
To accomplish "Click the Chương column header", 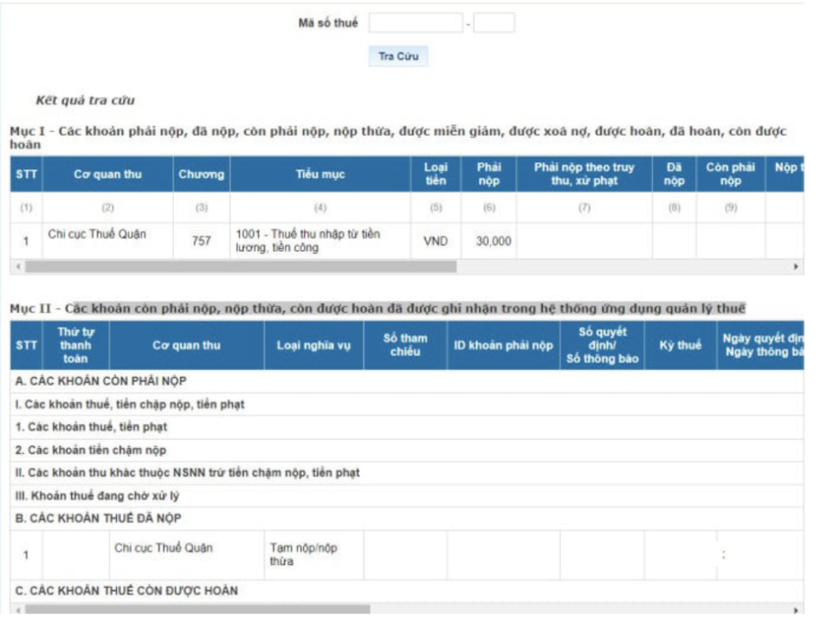I will tap(201, 175).
